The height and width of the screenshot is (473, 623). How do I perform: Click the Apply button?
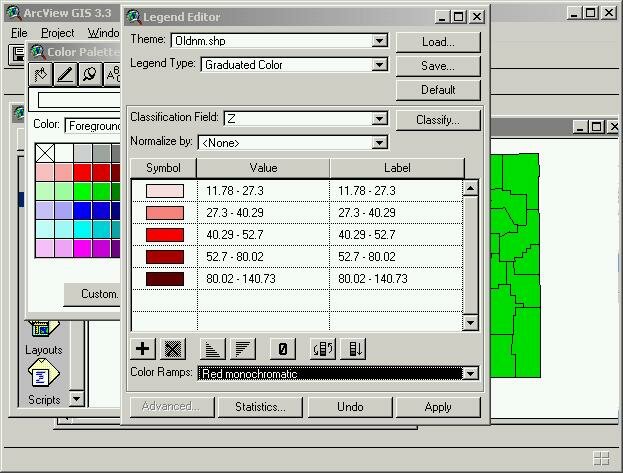pos(438,407)
